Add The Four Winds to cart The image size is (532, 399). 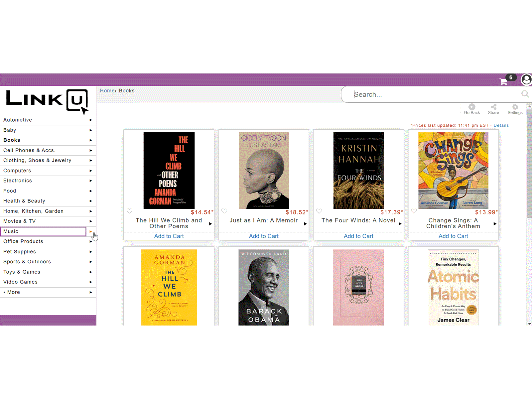pos(358,236)
